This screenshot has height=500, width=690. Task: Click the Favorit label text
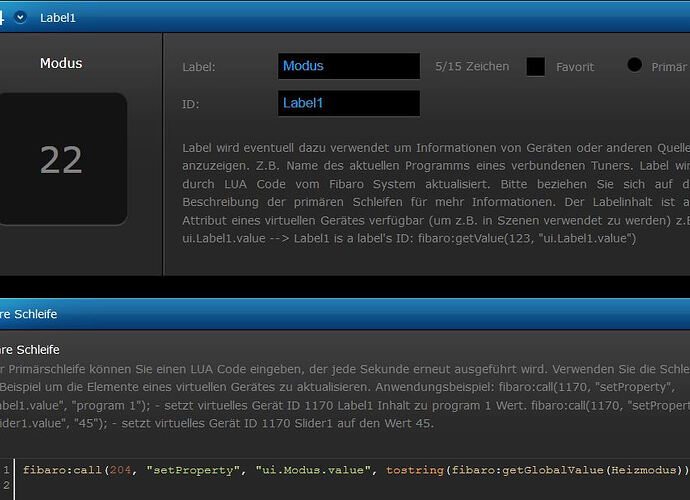[x=574, y=67]
